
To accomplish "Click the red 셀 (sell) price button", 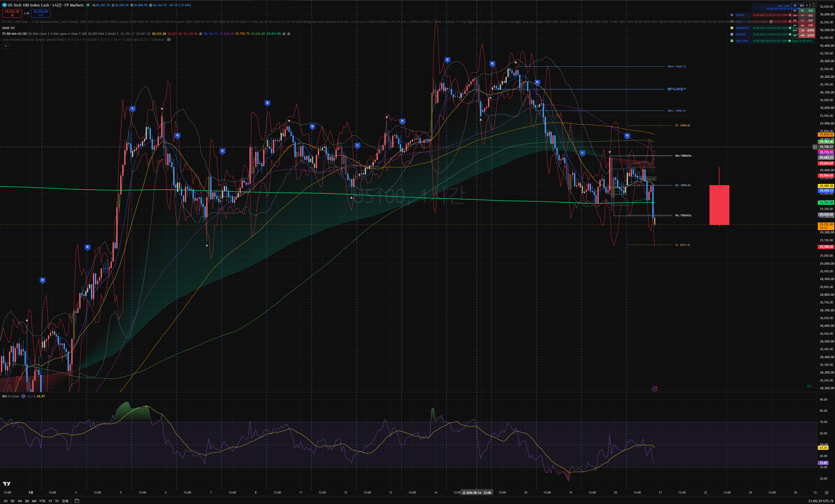I will click(12, 13).
